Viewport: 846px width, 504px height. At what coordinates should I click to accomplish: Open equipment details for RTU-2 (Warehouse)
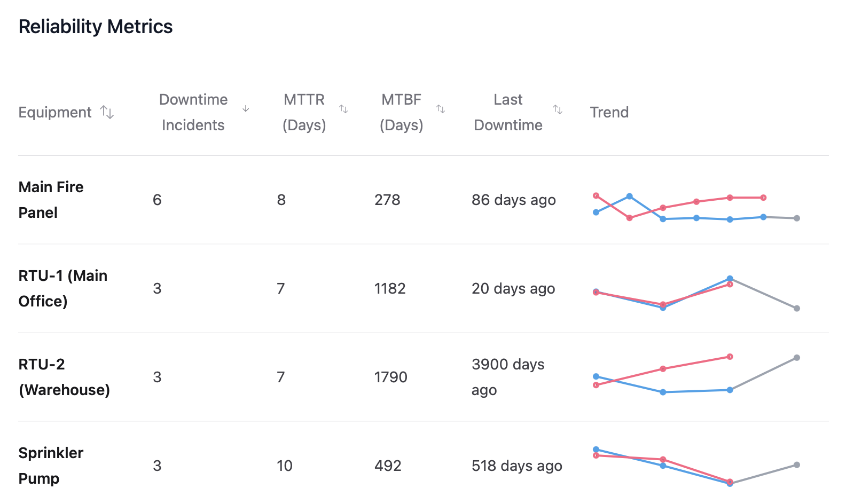[64, 377]
